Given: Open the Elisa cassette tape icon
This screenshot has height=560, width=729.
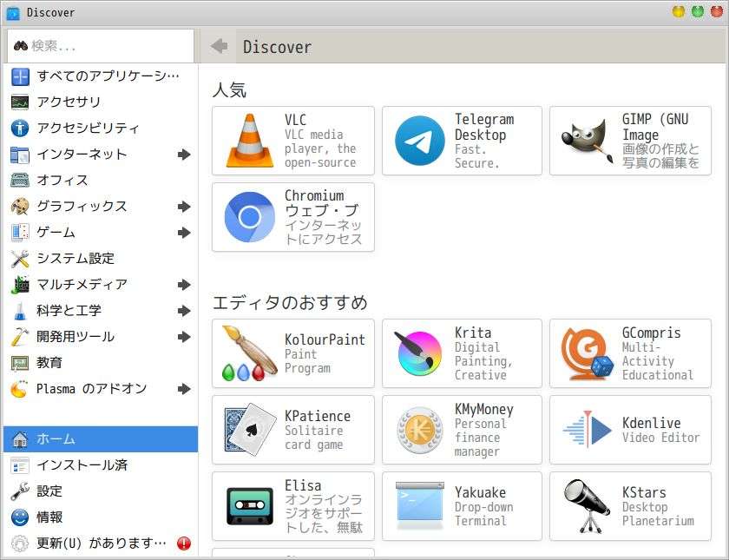Looking at the screenshot, I should pos(250,506).
